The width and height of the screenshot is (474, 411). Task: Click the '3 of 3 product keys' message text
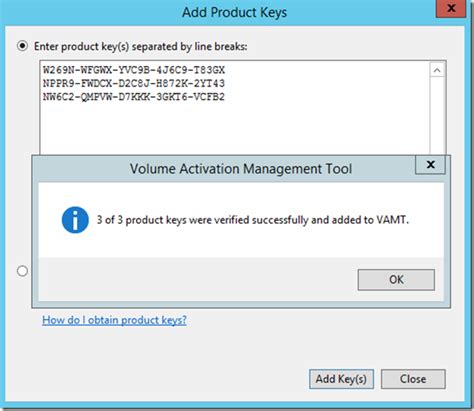[253, 220]
